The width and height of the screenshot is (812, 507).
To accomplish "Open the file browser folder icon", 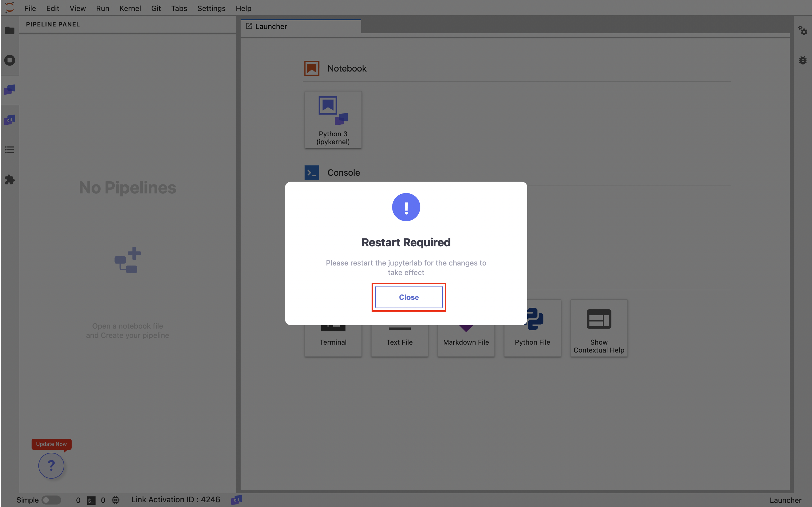I will (9, 30).
